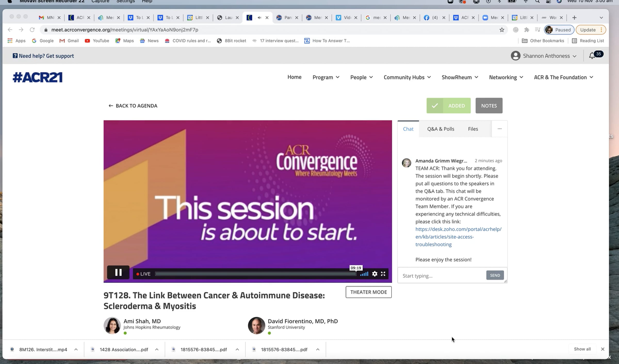Screen dimensions: 619x364
Task: Click the video signal quality bars icon
Action: pos(364,274)
